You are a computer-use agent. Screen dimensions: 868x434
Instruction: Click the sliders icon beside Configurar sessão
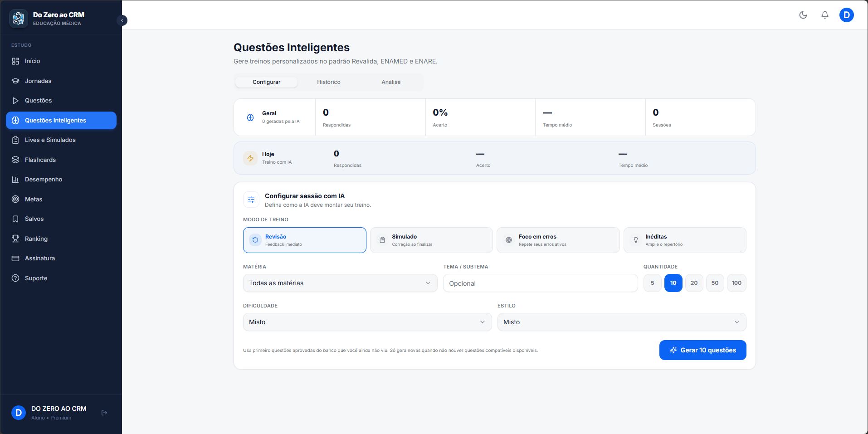coord(251,200)
